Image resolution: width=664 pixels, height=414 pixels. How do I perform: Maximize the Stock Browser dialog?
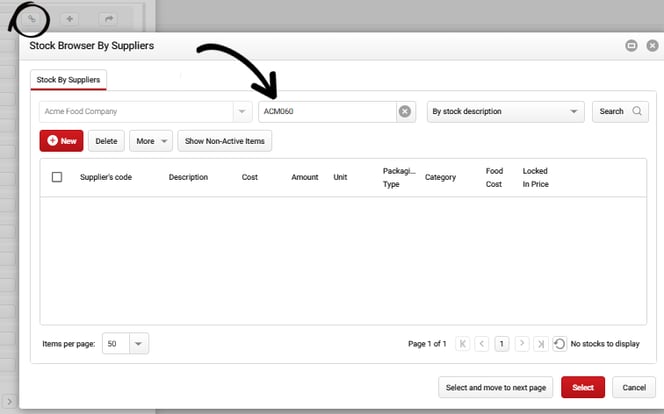point(631,45)
